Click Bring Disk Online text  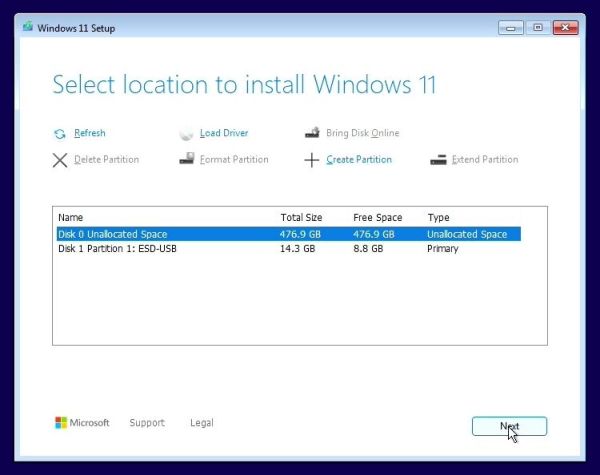click(362, 133)
